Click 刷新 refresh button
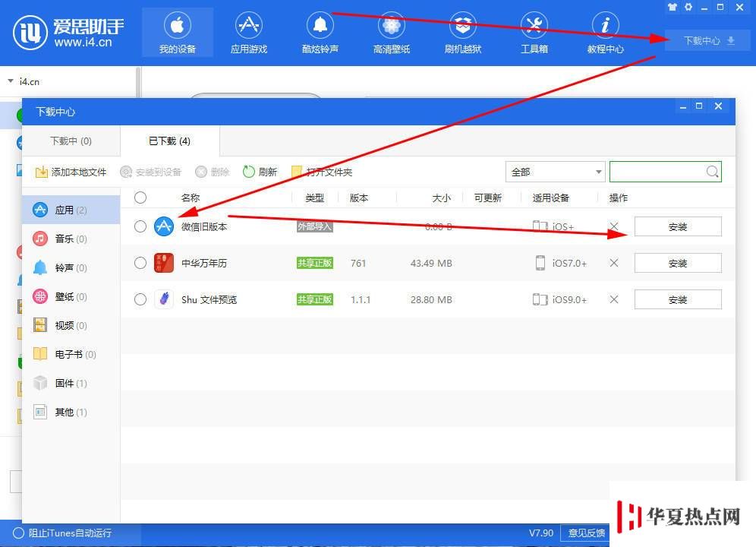 260,172
